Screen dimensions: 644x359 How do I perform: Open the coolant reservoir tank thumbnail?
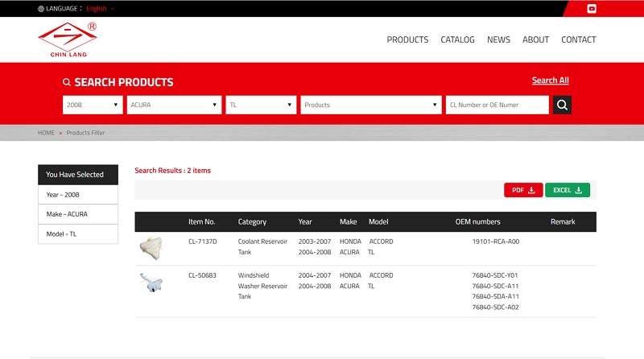click(151, 248)
